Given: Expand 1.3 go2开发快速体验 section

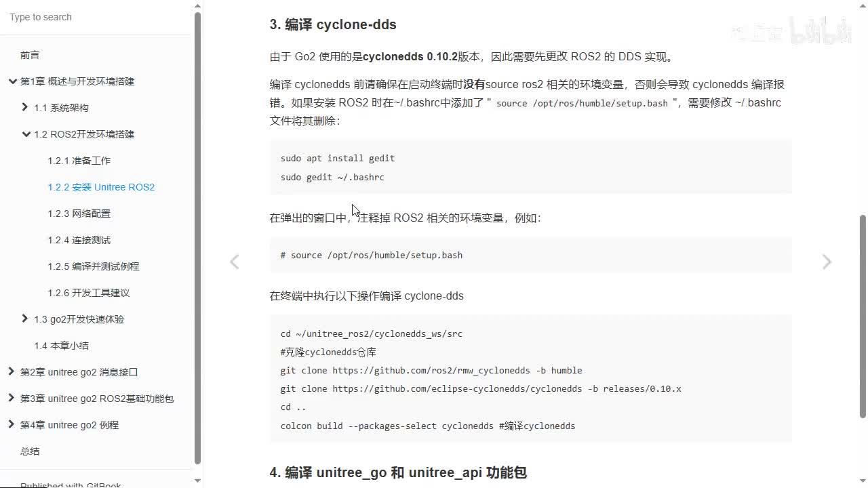Looking at the screenshot, I should [x=25, y=319].
